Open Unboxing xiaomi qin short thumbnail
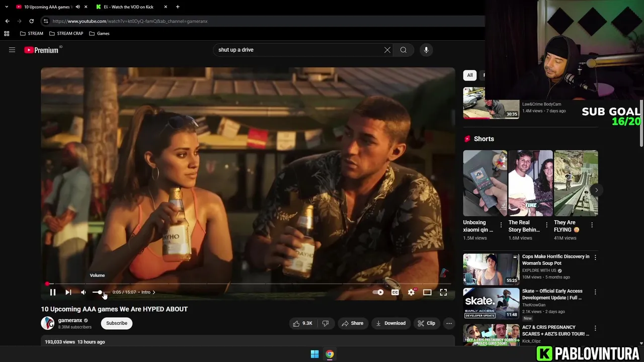The image size is (644, 362). pyautogui.click(x=485, y=183)
